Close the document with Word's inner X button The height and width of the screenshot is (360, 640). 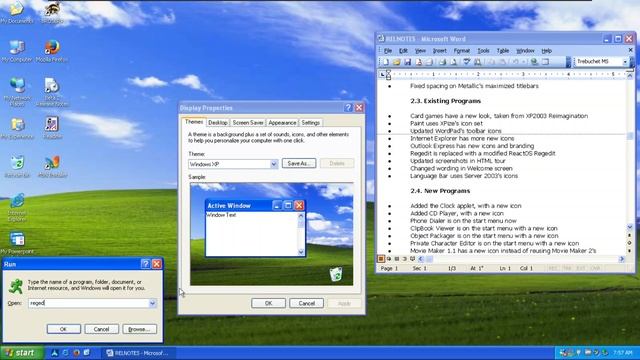click(630, 50)
